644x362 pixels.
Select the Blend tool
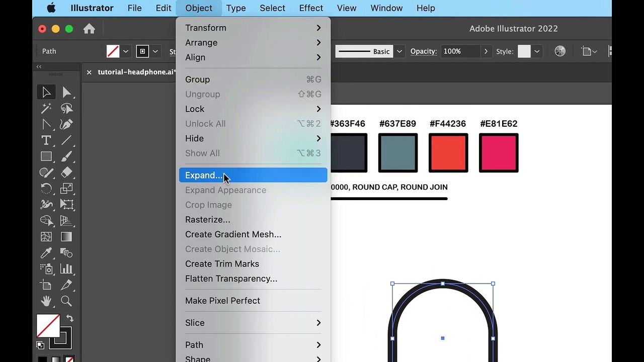(66, 253)
